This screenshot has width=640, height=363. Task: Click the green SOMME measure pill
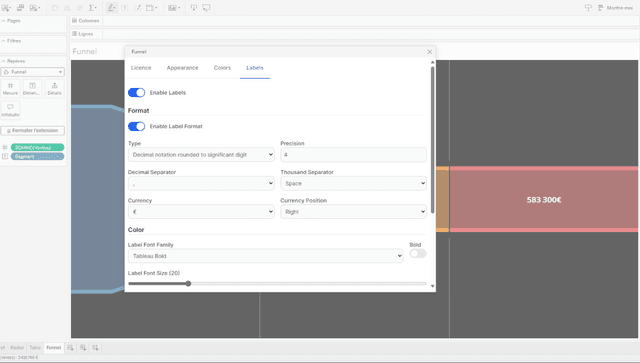coord(38,147)
